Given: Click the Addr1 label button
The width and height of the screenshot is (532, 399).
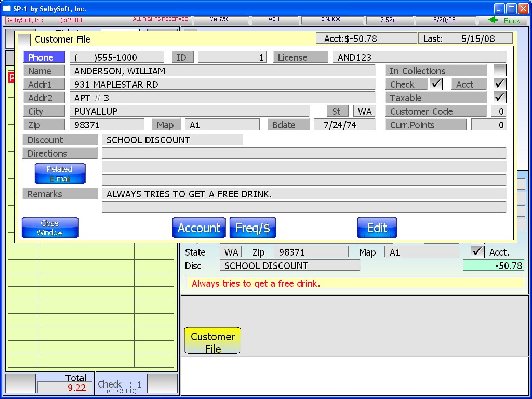Looking at the screenshot, I should [x=44, y=85].
